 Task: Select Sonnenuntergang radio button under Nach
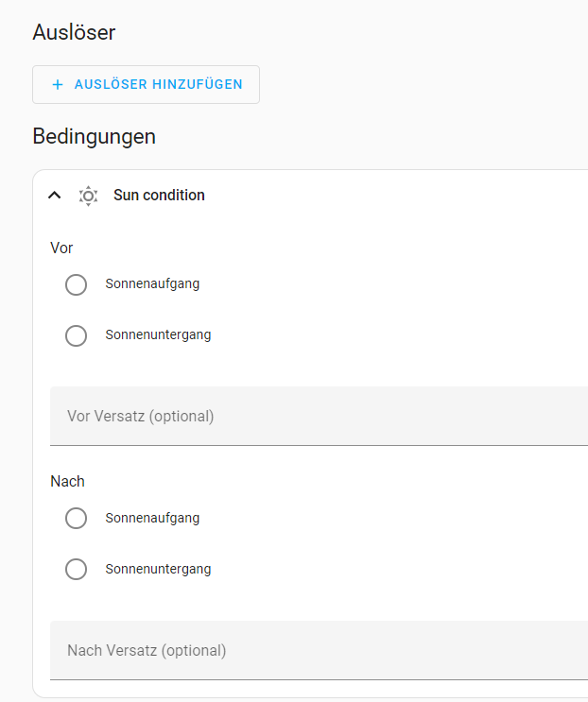pos(77,570)
